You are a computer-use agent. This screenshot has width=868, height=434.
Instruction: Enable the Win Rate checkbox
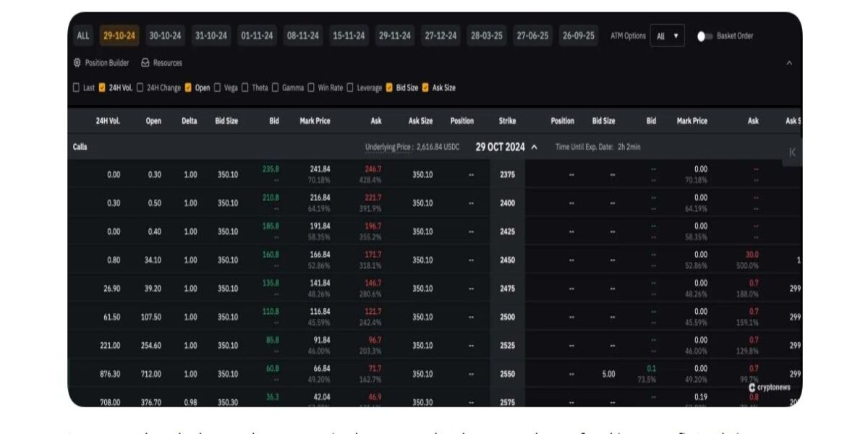pyautogui.click(x=311, y=88)
